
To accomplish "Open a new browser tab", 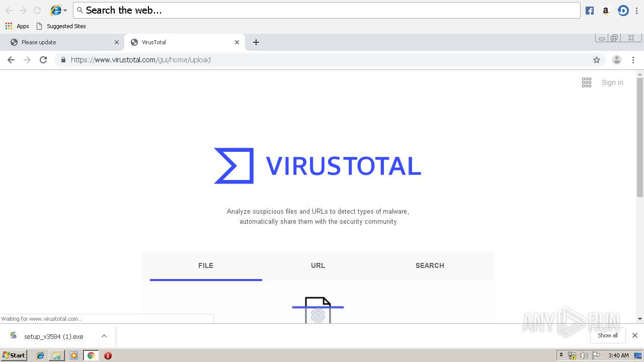I will (256, 42).
